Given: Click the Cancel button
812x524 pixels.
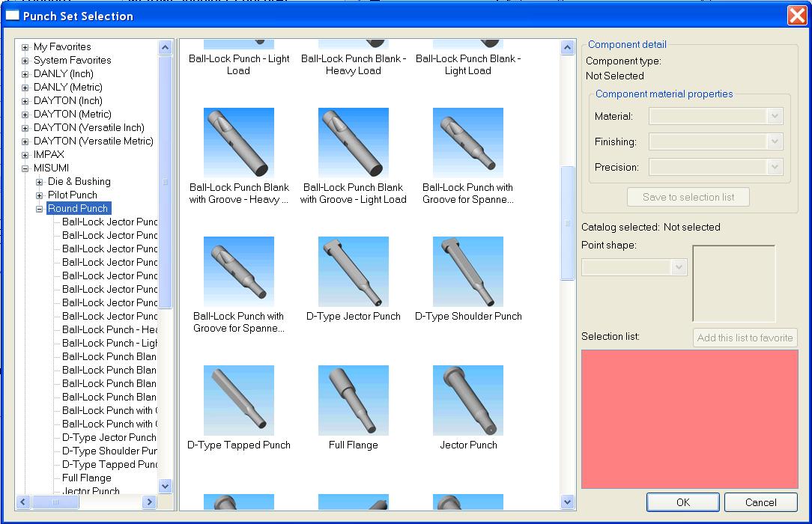Looking at the screenshot, I should [x=760, y=502].
